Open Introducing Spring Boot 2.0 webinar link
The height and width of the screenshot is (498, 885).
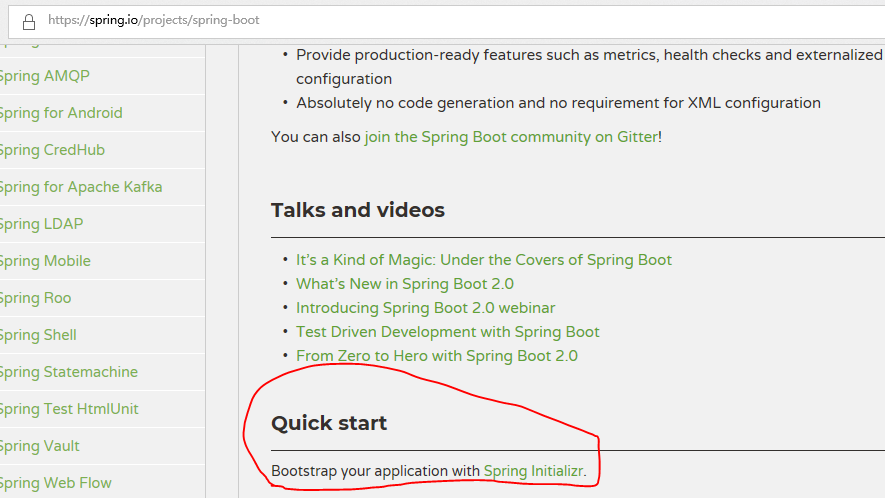[x=426, y=308]
